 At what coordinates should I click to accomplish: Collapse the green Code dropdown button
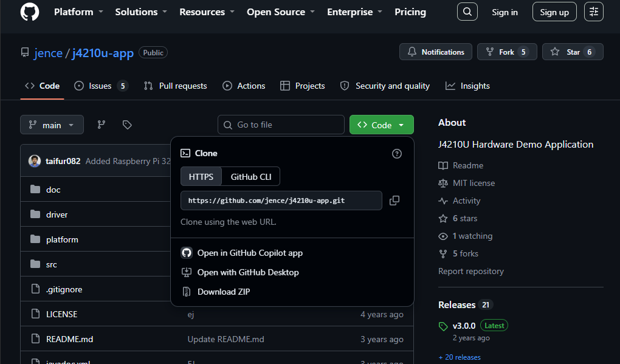coord(382,125)
